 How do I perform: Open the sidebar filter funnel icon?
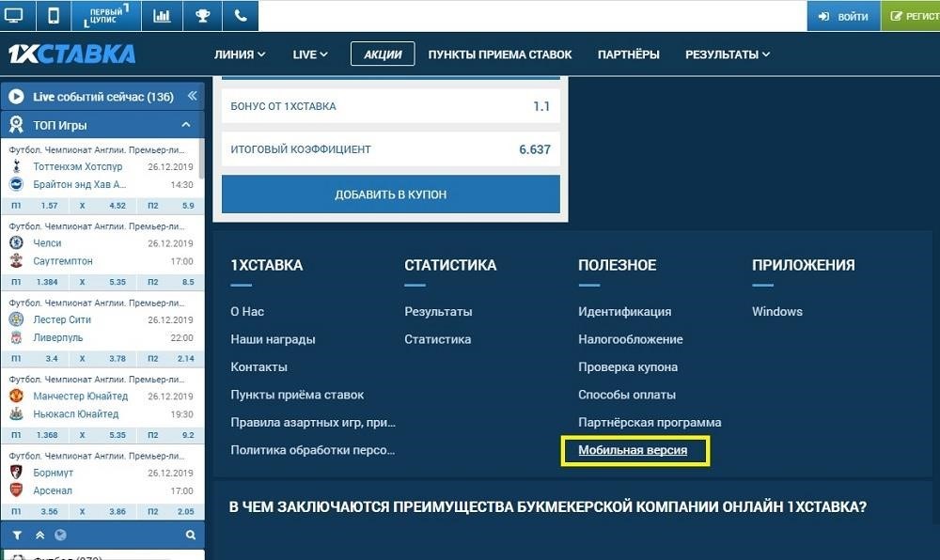pos(17,535)
